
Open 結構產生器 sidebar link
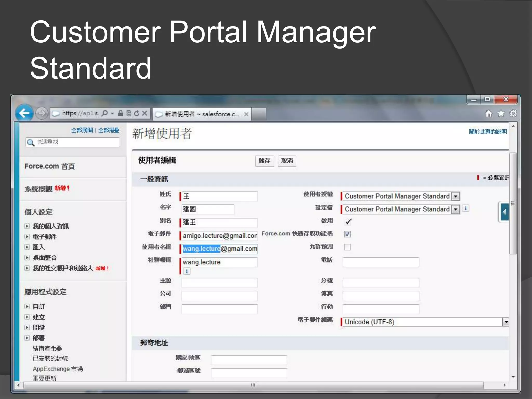tap(47, 348)
